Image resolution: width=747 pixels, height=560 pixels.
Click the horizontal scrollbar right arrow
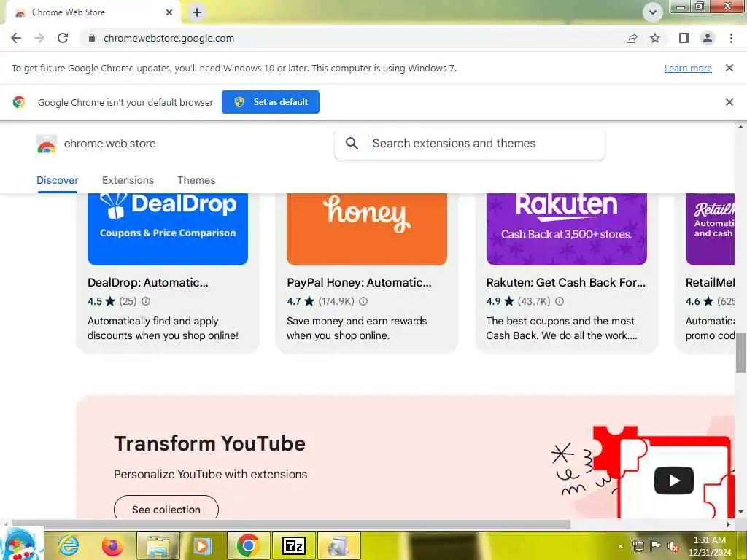(729, 524)
